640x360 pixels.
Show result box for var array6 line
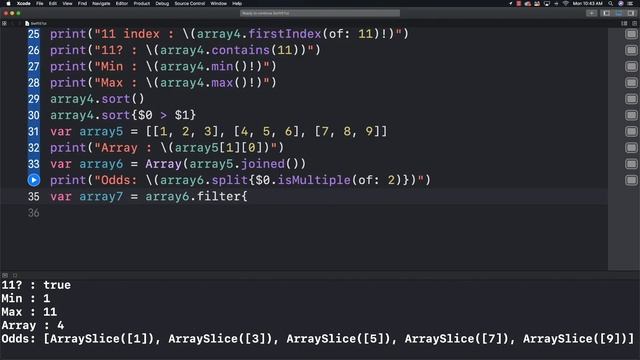click(x=631, y=164)
